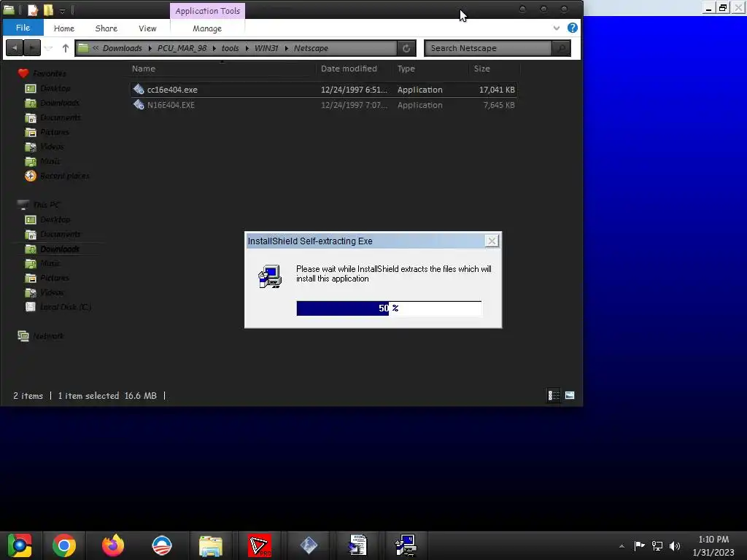Go forward with the right arrow button
The width and height of the screenshot is (747, 560).
pos(32,47)
